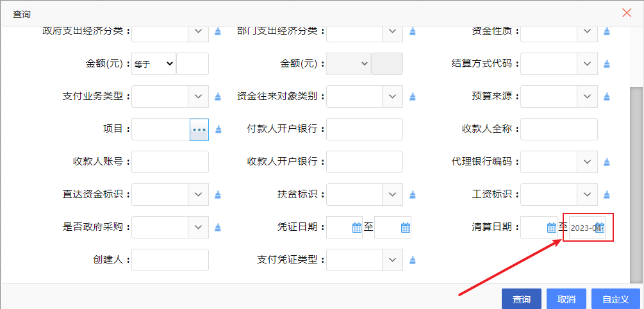Click the clear icon next to 工资标识
Viewport: 644px width, 309px height.
606,194
